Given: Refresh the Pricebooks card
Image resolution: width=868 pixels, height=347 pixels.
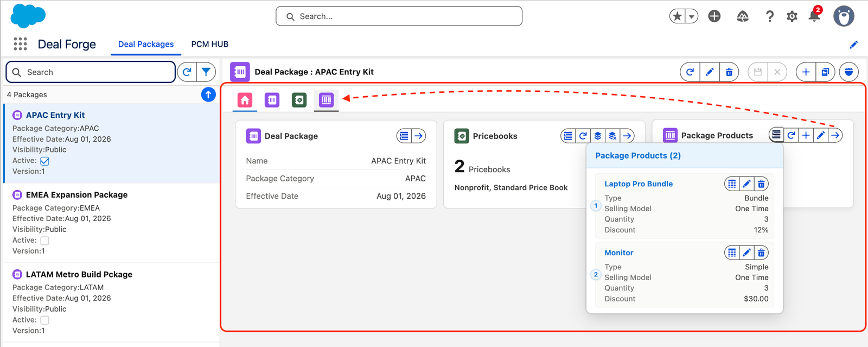Looking at the screenshot, I should (583, 136).
